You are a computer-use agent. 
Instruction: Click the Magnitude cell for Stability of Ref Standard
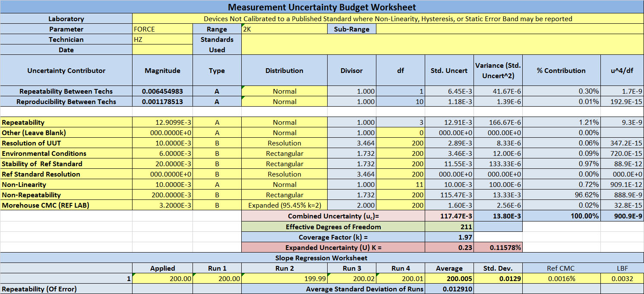click(162, 164)
